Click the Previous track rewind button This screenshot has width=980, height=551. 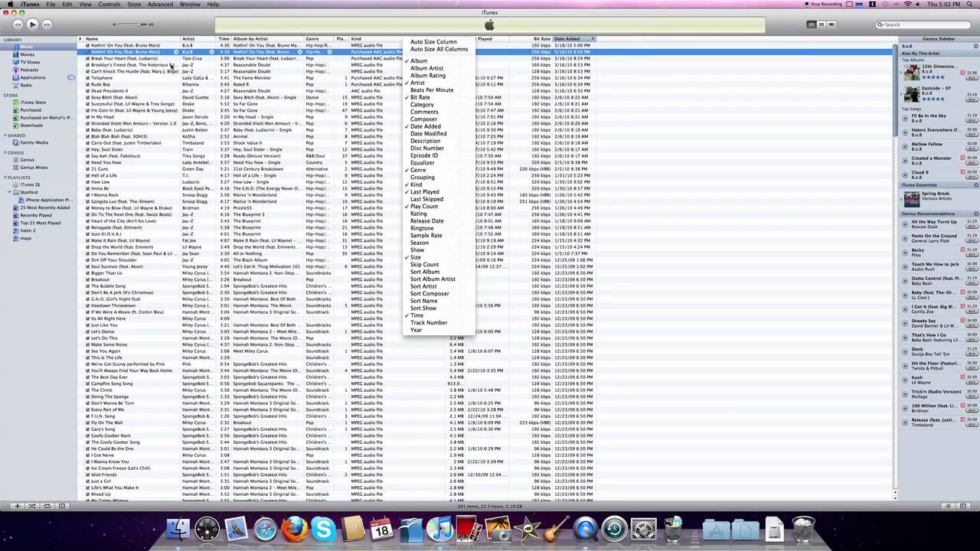(18, 24)
